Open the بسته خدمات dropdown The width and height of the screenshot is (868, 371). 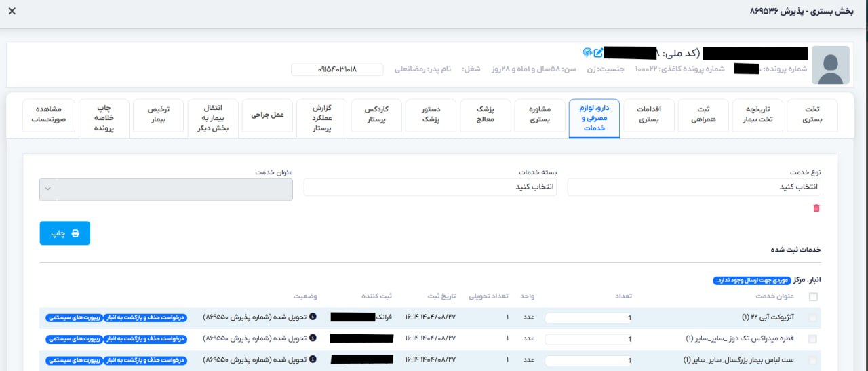point(430,187)
